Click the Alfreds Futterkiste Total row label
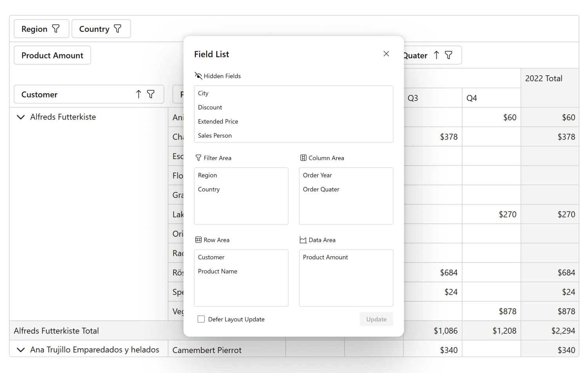The height and width of the screenshot is (373, 588). click(x=56, y=331)
